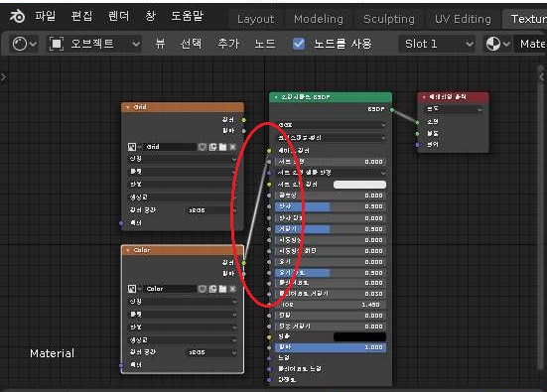Viewport: 547px width, 392px height.
Task: Open the sRGB color space dropdown in Color node
Action: (210, 352)
